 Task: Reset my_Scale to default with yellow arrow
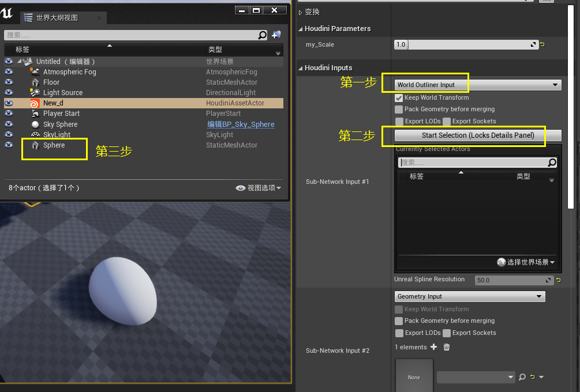click(x=542, y=44)
